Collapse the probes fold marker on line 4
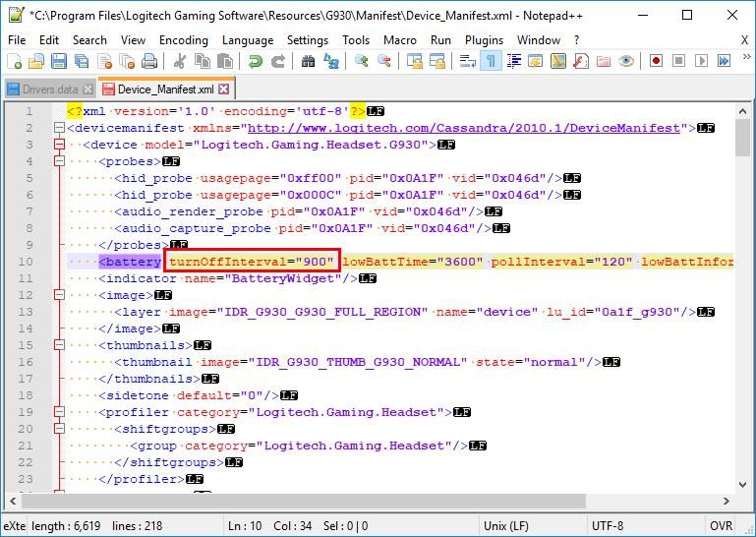Viewport: 756px width, 537px height. (59, 161)
